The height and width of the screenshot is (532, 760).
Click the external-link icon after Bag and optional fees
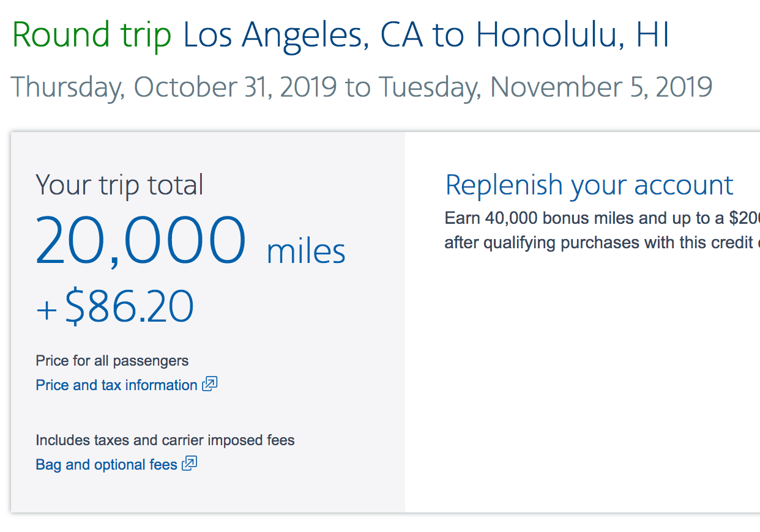(x=190, y=464)
